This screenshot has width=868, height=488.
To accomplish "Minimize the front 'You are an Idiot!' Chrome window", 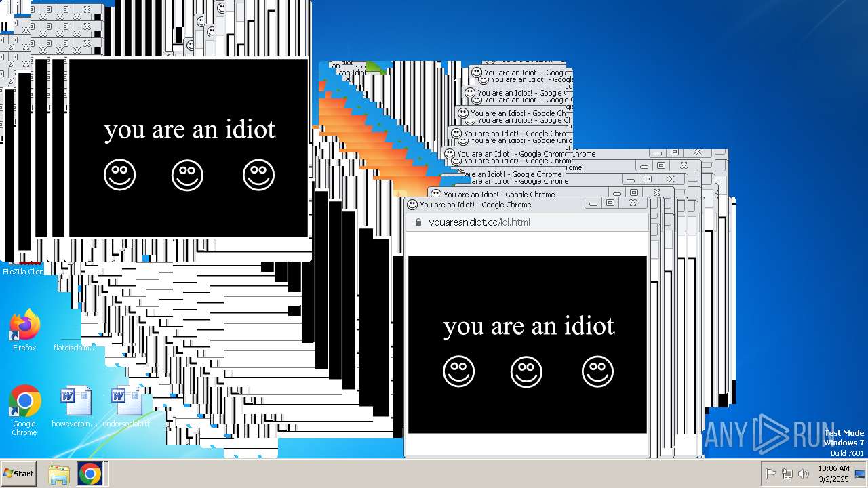I will point(593,203).
